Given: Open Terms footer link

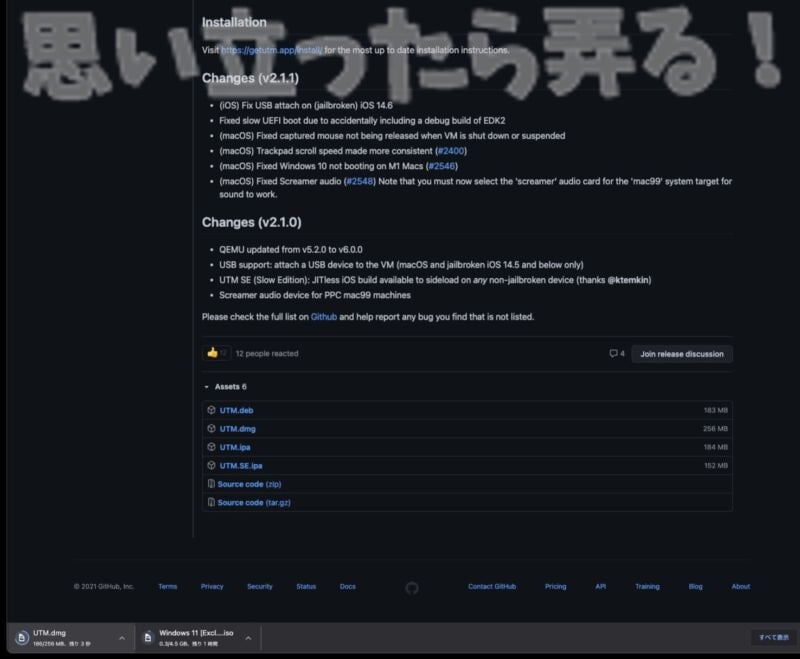Looking at the screenshot, I should [167, 587].
